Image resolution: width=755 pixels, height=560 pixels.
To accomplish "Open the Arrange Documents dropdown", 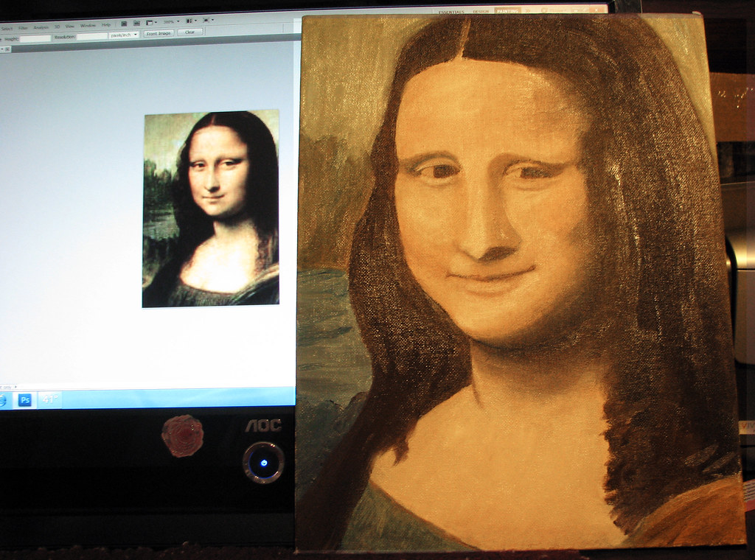I will click(191, 21).
